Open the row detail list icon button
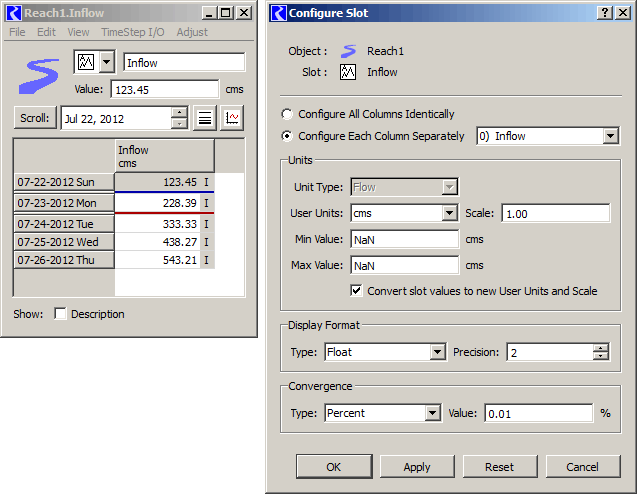The height and width of the screenshot is (494, 637). (205, 118)
